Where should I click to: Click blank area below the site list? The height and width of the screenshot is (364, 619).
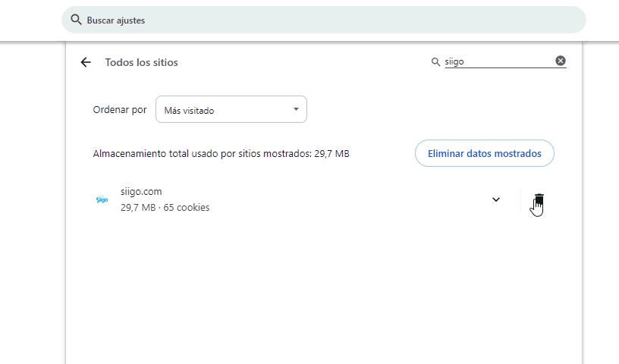tap(323, 296)
